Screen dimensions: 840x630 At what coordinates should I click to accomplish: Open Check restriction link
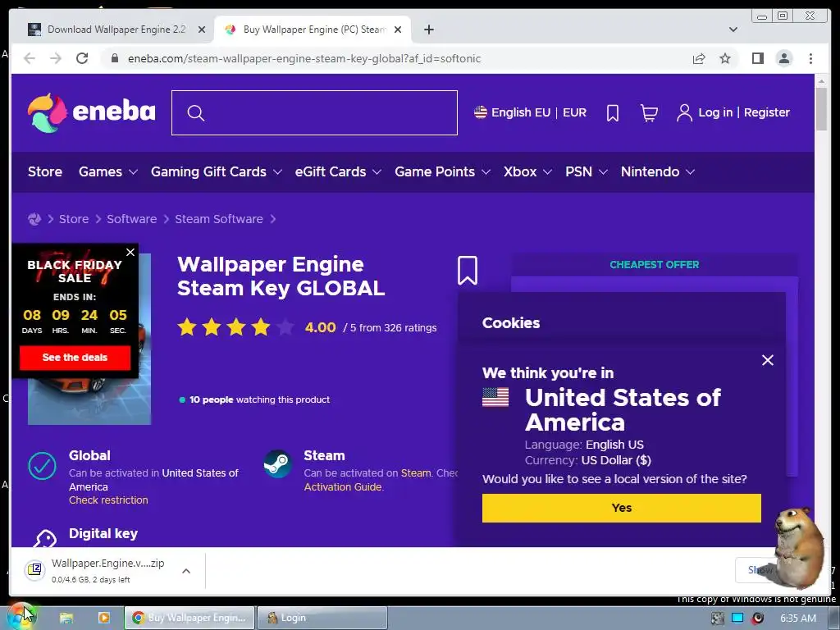(x=108, y=500)
